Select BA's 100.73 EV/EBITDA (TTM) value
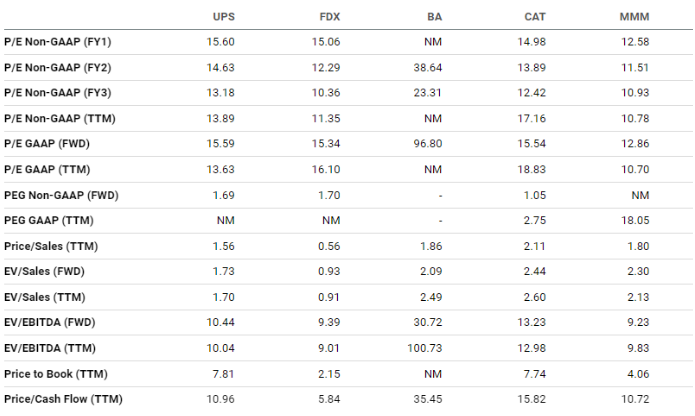 425,348
